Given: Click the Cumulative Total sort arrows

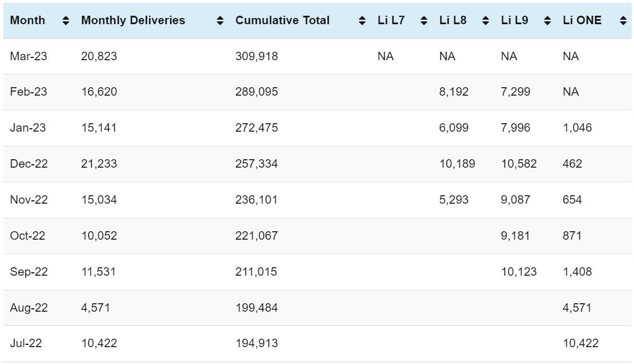Looking at the screenshot, I should point(362,21).
